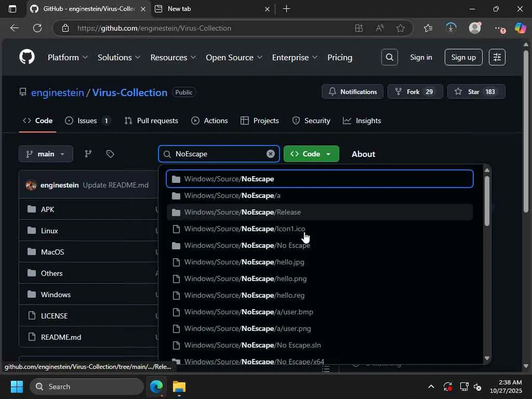Viewport: 532px width, 399px height.
Task: Switch to the Projects tab
Action: coord(260,121)
